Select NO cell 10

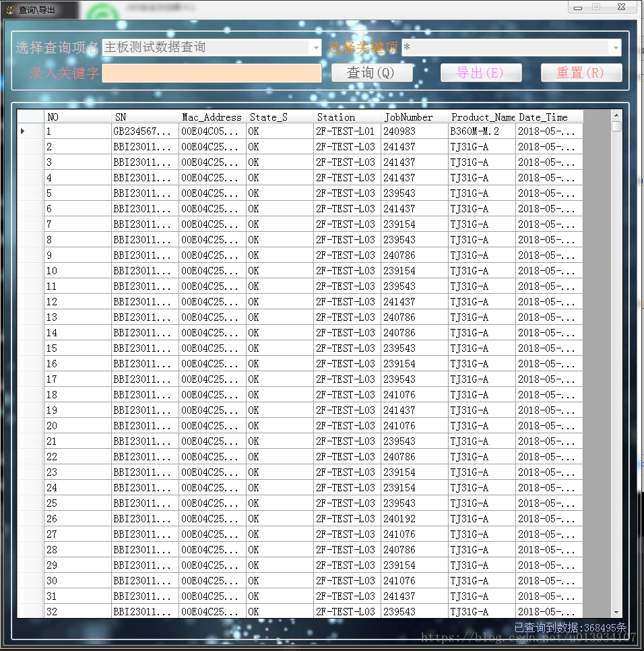[77, 271]
